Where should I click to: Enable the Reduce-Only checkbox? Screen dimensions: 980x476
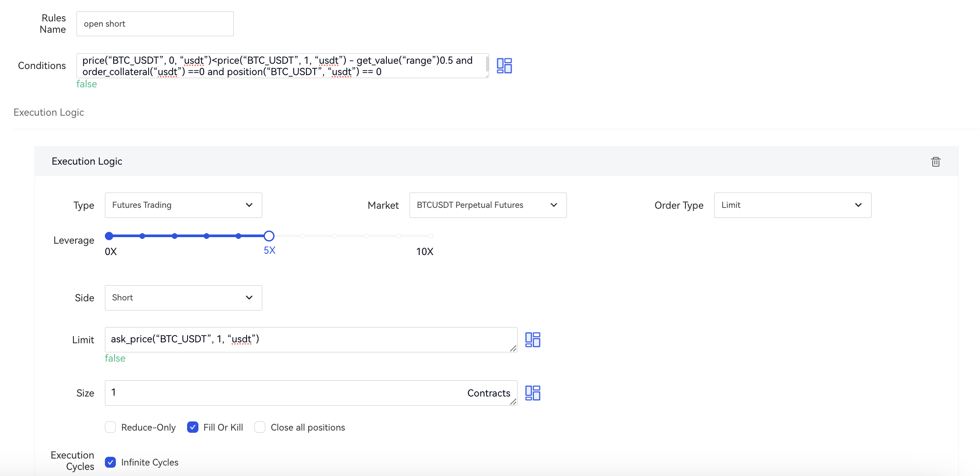click(x=111, y=427)
